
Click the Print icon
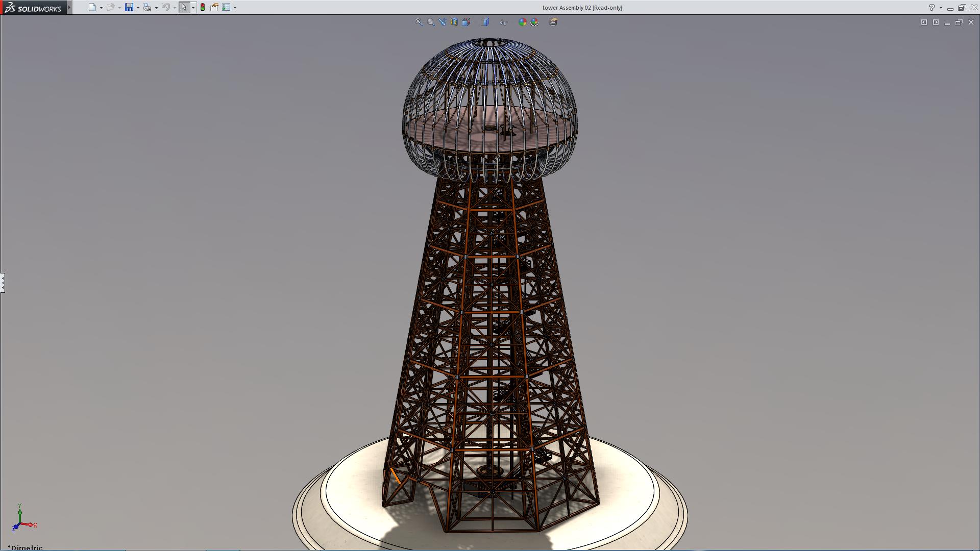point(147,8)
